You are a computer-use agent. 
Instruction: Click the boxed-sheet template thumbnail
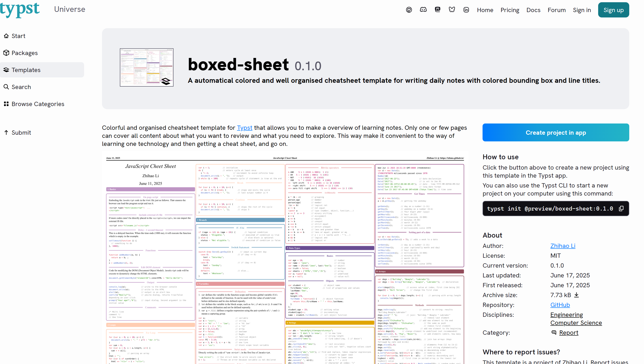click(146, 67)
